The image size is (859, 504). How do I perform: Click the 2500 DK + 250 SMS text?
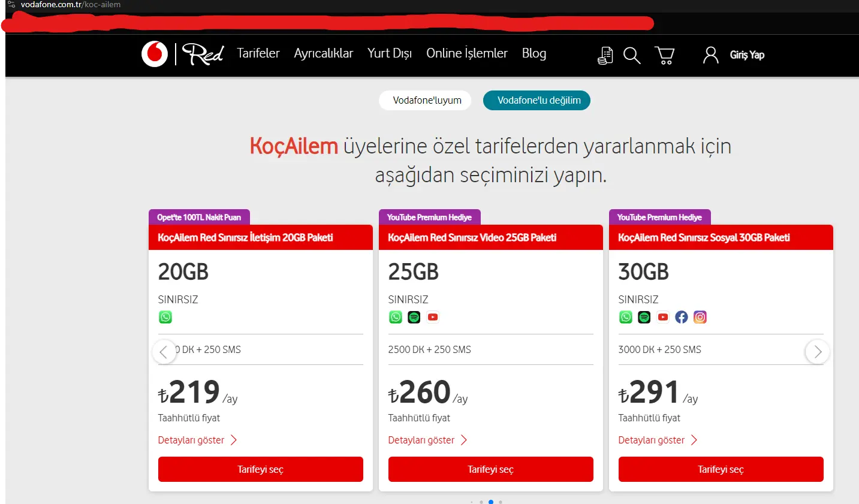point(430,349)
